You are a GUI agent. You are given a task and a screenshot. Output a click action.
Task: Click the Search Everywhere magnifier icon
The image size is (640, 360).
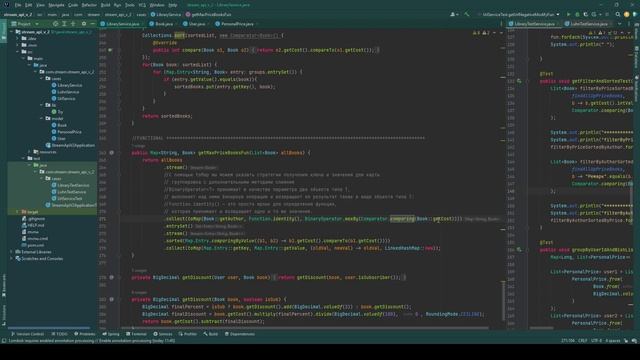pos(618,14)
